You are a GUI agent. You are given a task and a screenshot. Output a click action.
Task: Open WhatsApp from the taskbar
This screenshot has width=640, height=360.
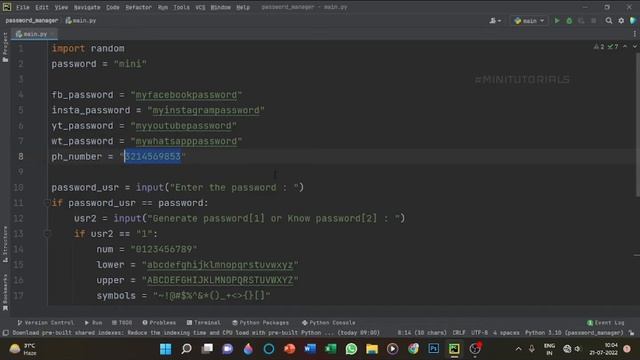351,349
